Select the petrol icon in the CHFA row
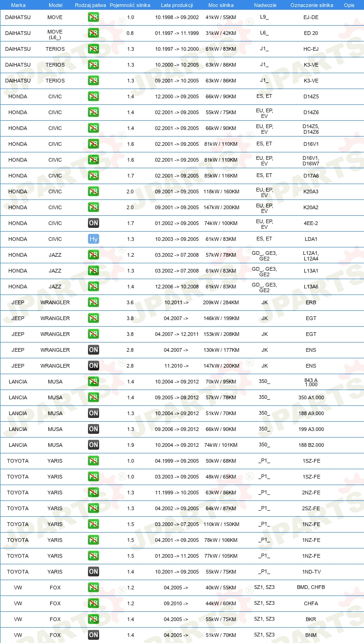Viewport: 364px width, 643px height. click(94, 603)
